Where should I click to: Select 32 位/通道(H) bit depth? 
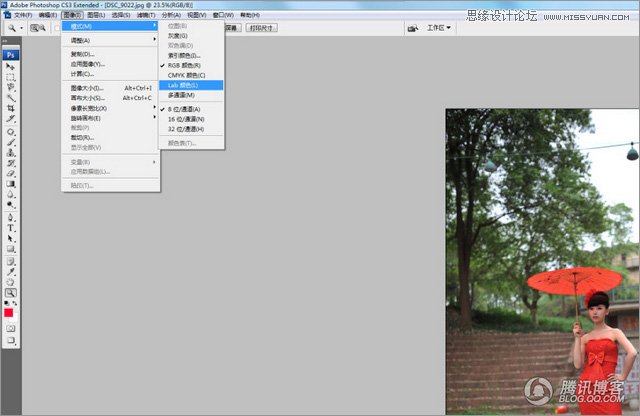[x=191, y=129]
